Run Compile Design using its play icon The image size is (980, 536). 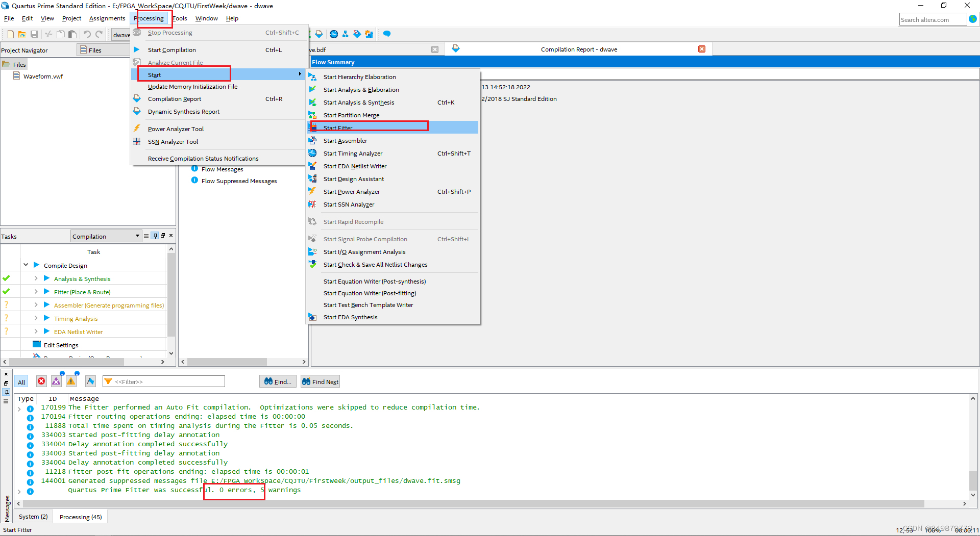point(36,265)
